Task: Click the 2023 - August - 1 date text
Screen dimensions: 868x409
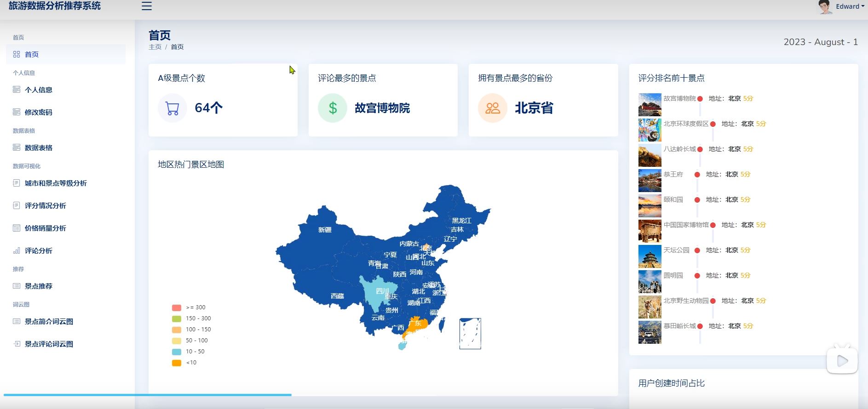Action: tap(821, 42)
